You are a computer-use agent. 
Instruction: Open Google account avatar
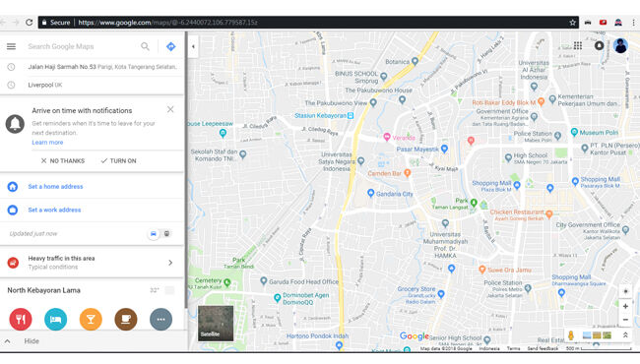coord(620,45)
